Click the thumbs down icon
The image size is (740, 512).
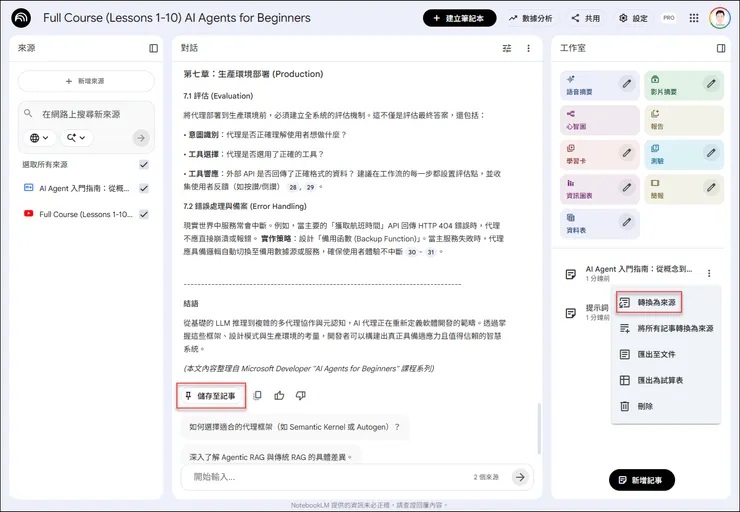[301, 395]
